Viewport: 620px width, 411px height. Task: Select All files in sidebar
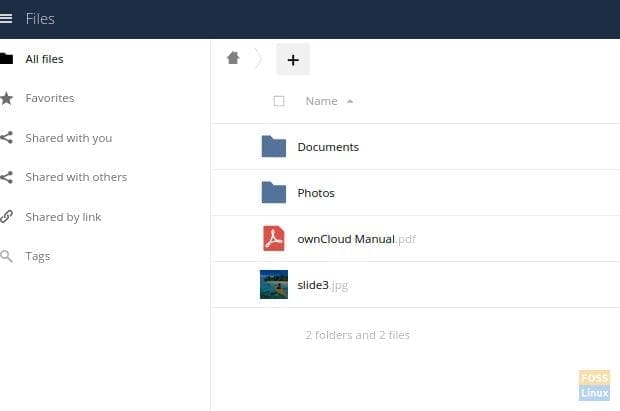(44, 59)
